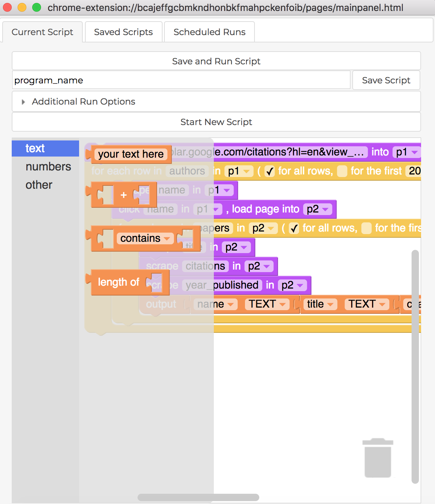This screenshot has width=435, height=504.
Task: Pick the '+' concatenation block
Action: 124,195
